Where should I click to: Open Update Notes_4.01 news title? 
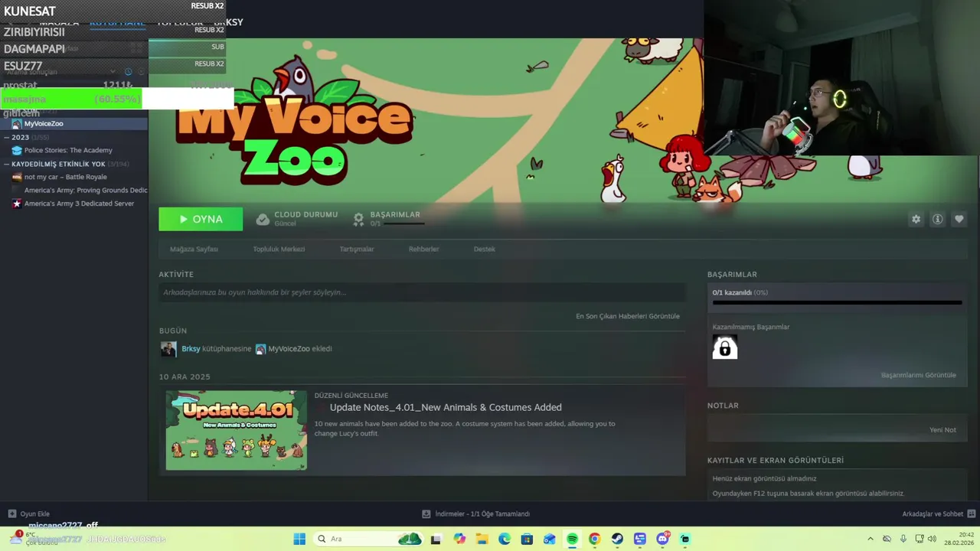[446, 407]
